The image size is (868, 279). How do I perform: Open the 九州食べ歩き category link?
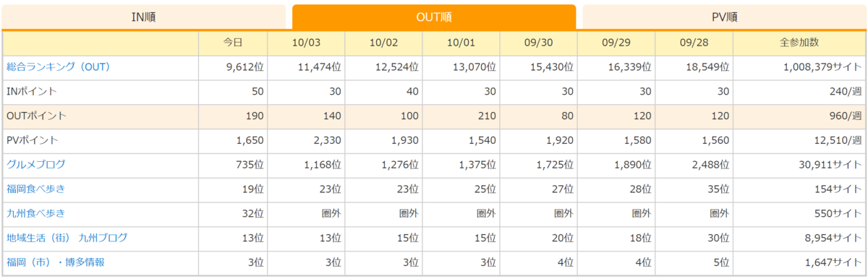(36, 214)
